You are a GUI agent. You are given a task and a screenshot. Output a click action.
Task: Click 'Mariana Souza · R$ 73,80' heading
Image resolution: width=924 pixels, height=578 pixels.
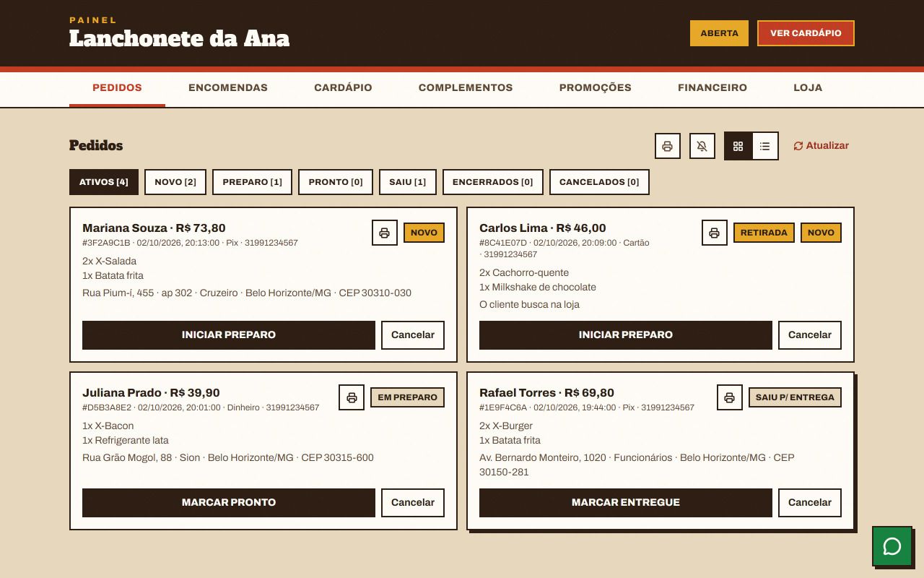tap(154, 228)
